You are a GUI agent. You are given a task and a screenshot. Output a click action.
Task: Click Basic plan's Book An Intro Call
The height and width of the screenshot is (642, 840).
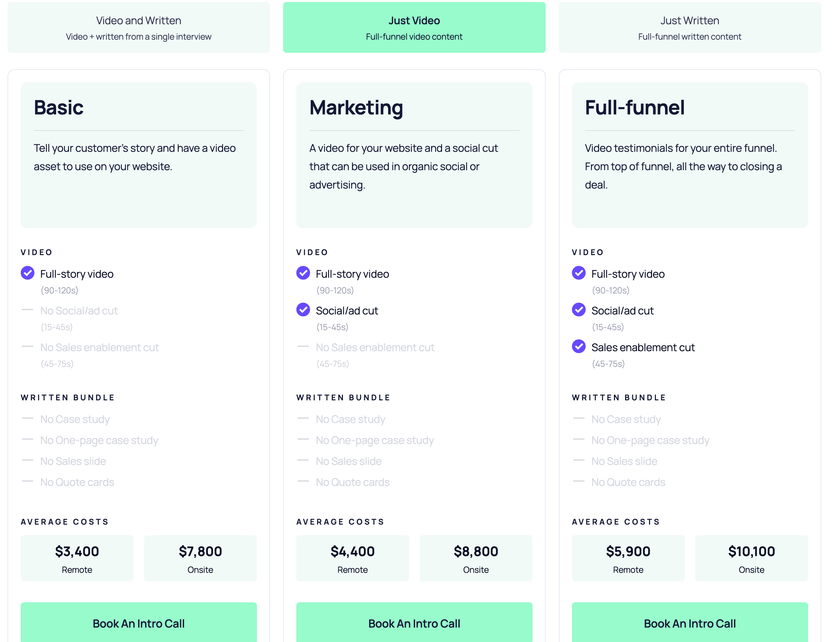(138, 623)
